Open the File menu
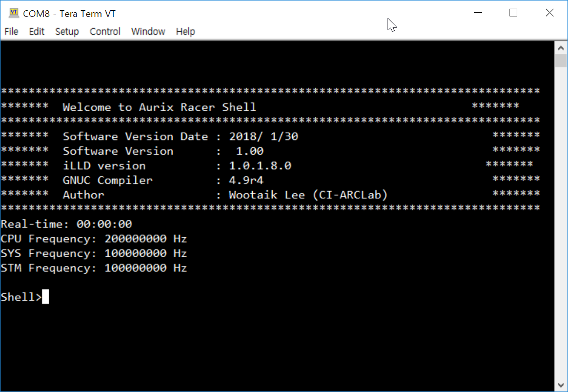Viewport: 568px width, 392px height. tap(11, 31)
